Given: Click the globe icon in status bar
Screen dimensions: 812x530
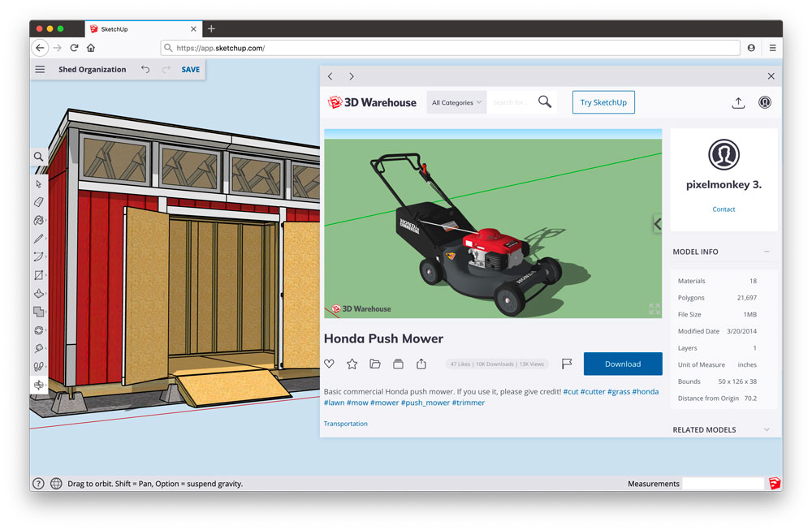Looking at the screenshot, I should 56,484.
